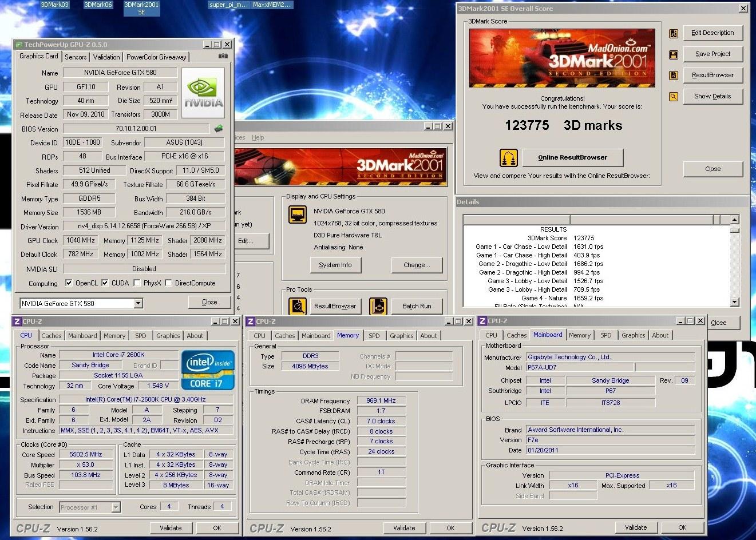This screenshot has width=756, height=540.
Task: Open the 3DMark2001 SE desktop shortcut
Action: click(x=141, y=8)
